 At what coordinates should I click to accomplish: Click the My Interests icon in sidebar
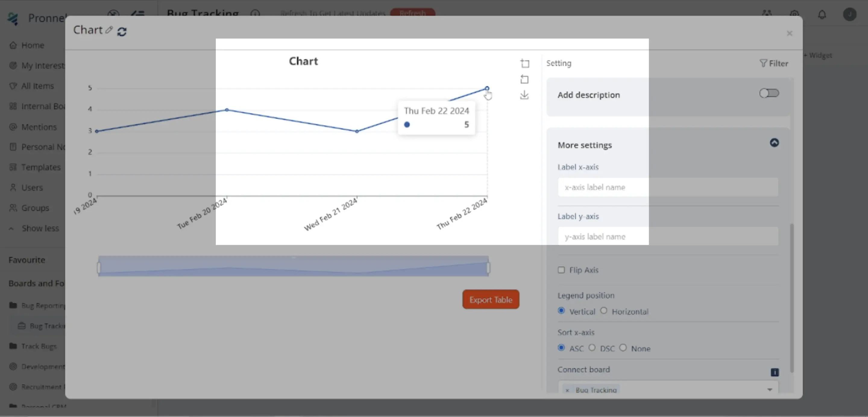[x=13, y=65]
